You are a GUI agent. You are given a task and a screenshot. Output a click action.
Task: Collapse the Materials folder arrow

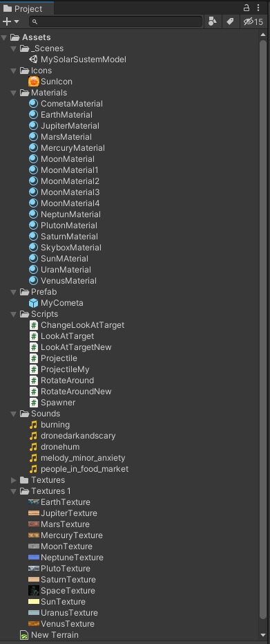(x=14, y=93)
